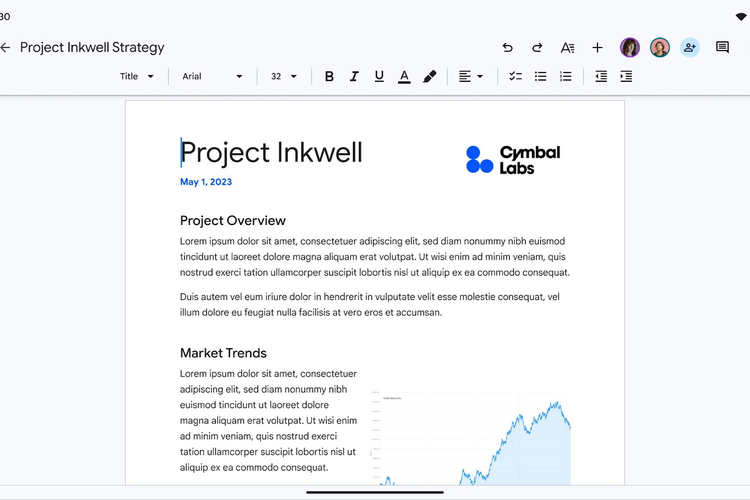Select the highlighter color tool

[x=429, y=76]
